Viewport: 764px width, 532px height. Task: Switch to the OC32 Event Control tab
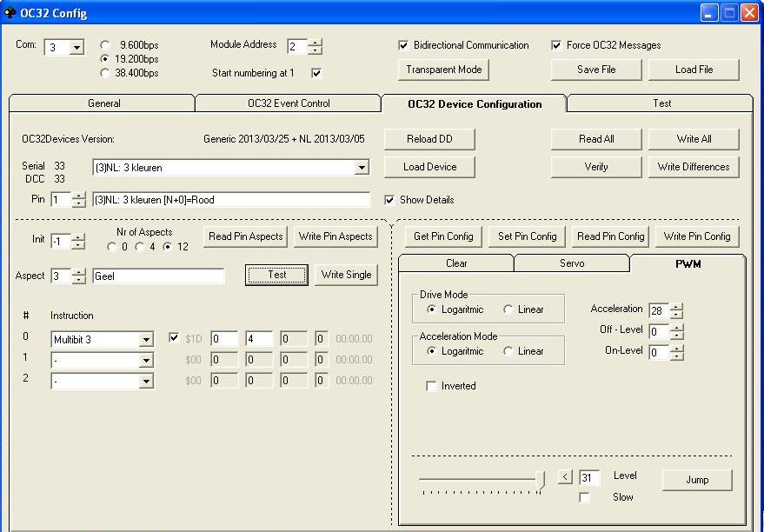[289, 103]
